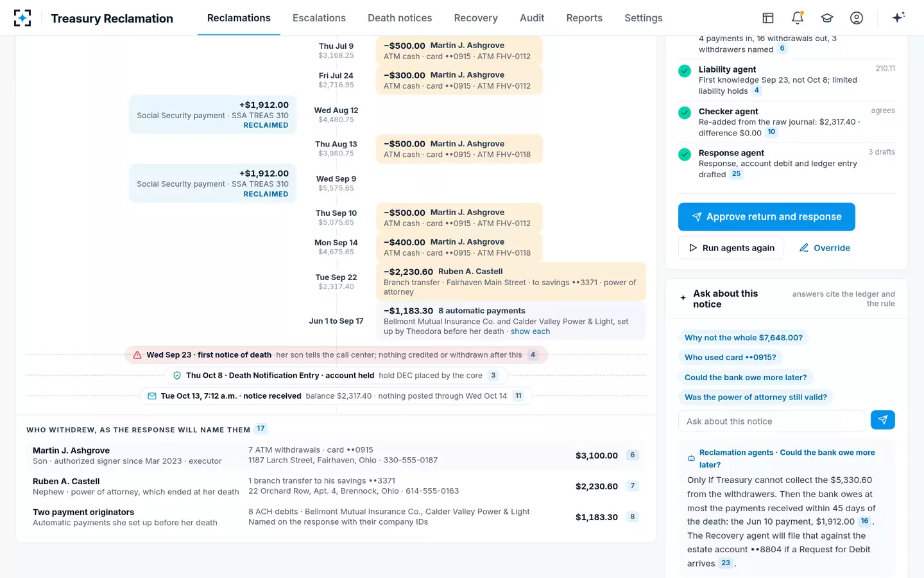Send the question with paper-plane button
Viewport: 924px width, 578px height.
point(883,420)
